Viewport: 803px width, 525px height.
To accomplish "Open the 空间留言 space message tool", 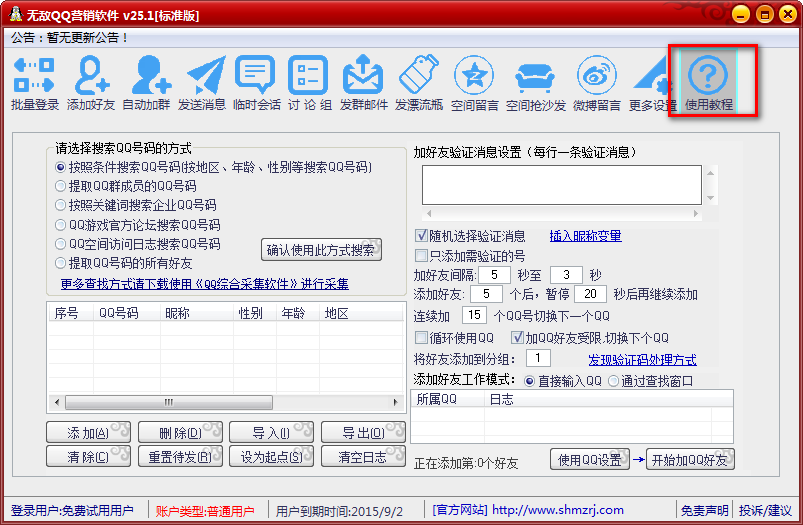I will 475,83.
